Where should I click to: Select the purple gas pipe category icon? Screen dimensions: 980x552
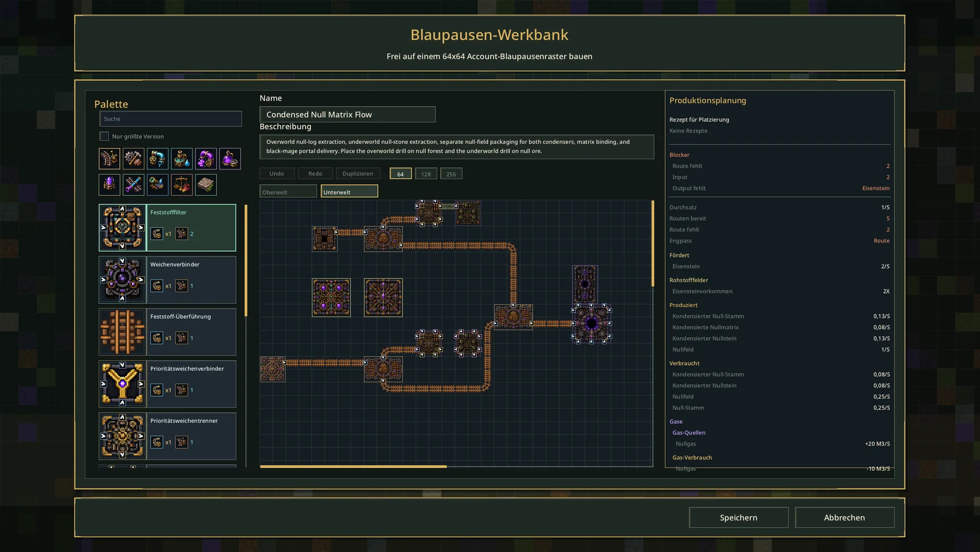tap(206, 159)
